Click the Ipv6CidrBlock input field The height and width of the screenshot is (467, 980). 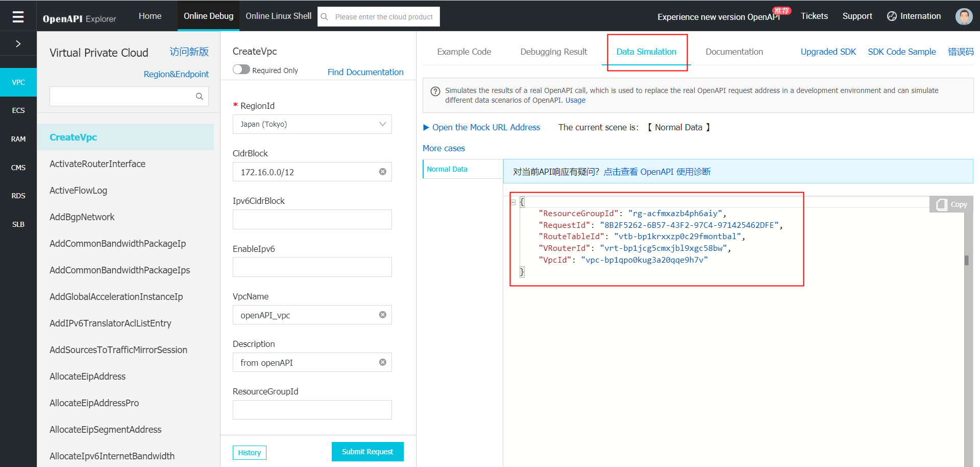click(312, 219)
